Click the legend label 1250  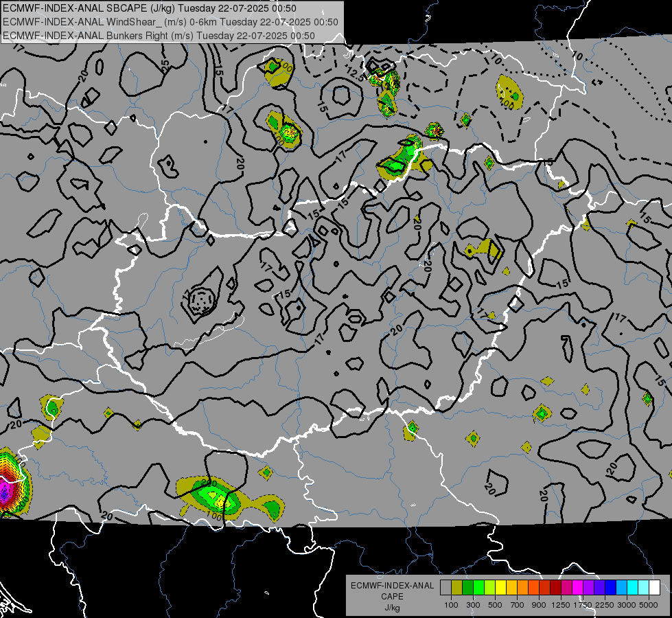[x=561, y=605]
